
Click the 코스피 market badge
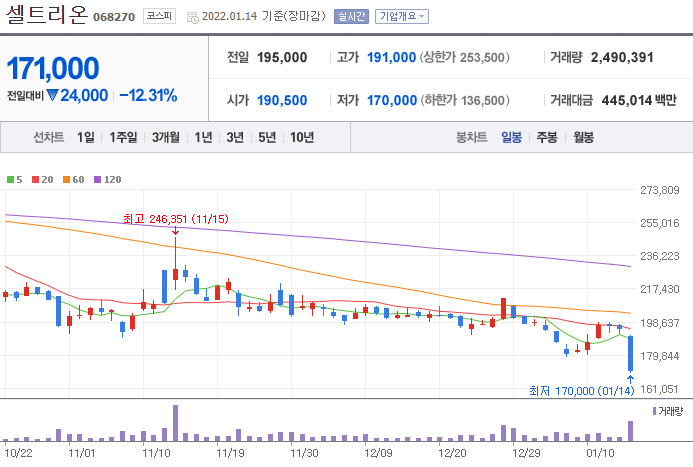(x=159, y=16)
